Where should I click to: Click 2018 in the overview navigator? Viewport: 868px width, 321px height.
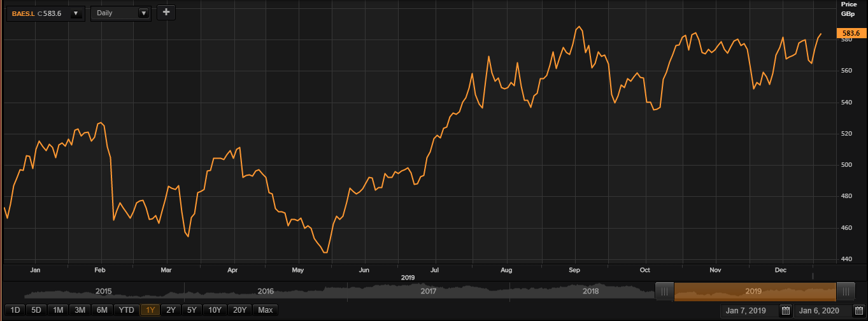pos(591,291)
